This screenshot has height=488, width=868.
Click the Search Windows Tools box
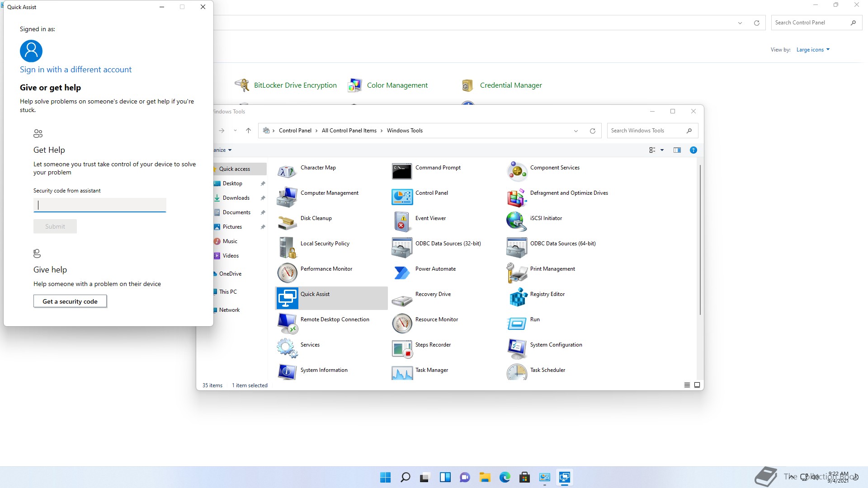[x=652, y=131]
